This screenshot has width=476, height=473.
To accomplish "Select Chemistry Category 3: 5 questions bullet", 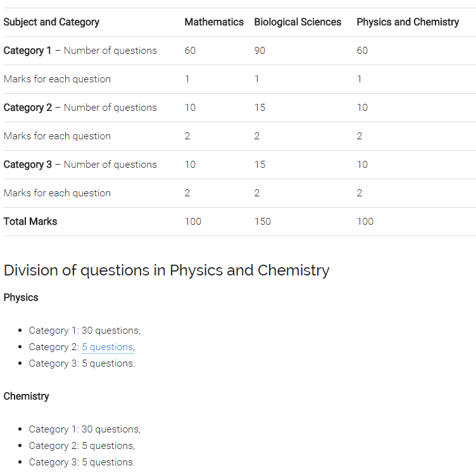I will (82, 462).
